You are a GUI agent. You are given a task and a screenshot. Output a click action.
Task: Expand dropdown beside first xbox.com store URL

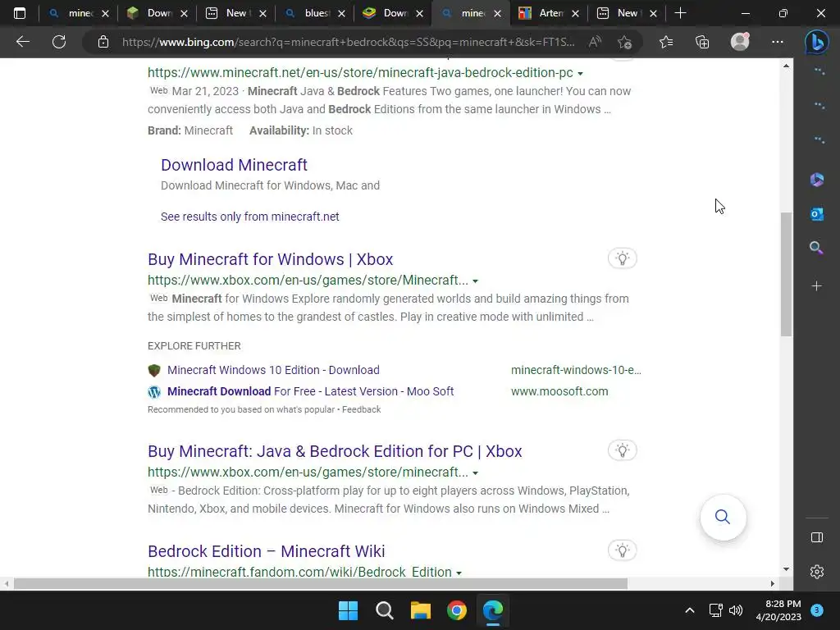click(x=475, y=281)
